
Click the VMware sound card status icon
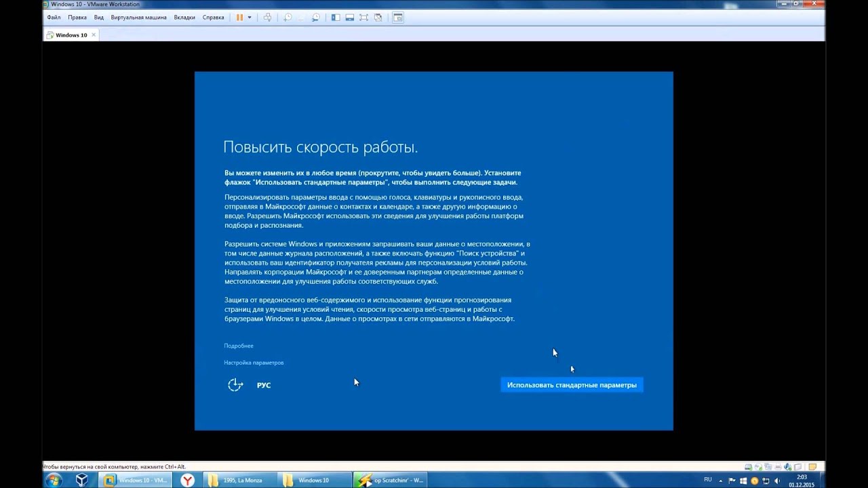point(787,467)
